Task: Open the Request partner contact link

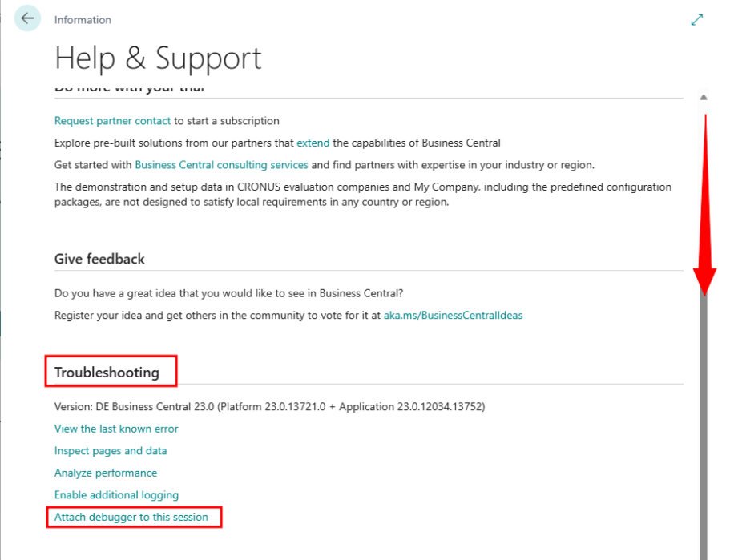Action: pyautogui.click(x=112, y=121)
